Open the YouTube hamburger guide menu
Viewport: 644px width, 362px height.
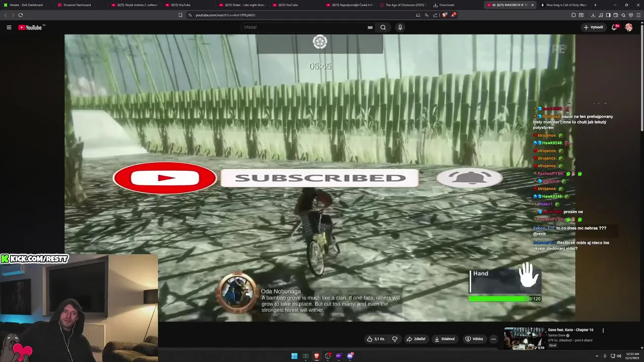[x=9, y=27]
